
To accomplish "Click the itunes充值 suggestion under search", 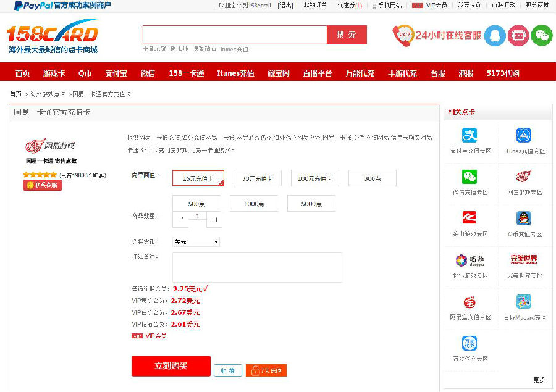I will pos(234,49).
